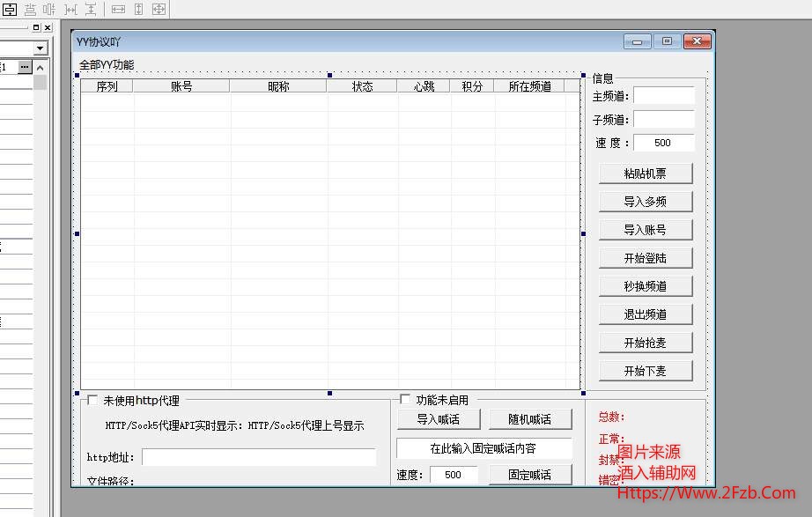Viewport: 812px width, 517px height.
Task: Click the 序列 column header
Action: tap(107, 86)
